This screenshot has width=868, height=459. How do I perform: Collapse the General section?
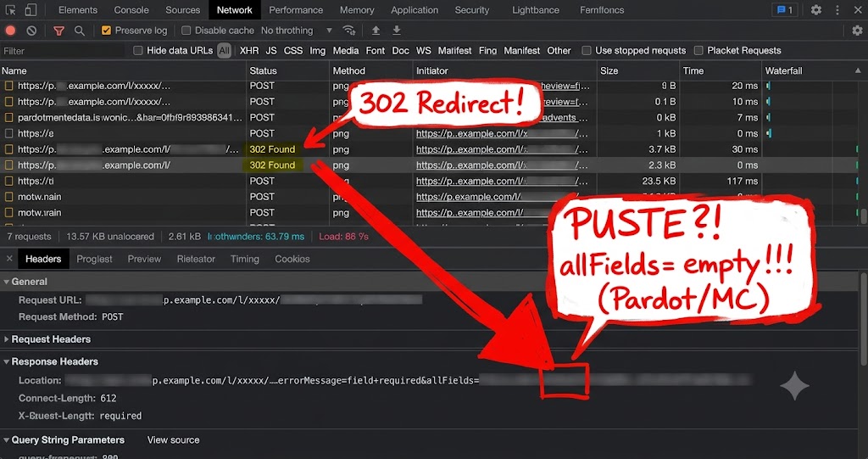[x=7, y=282]
